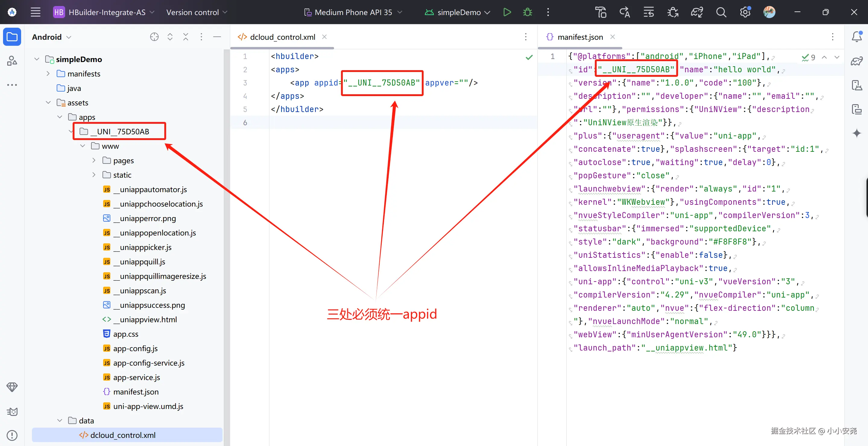Start debugging with the green bug icon
The width and height of the screenshot is (868, 446).
coord(527,12)
